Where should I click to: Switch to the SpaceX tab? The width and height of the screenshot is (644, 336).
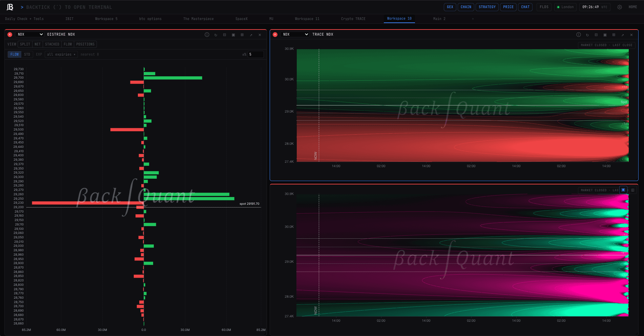pos(242,19)
